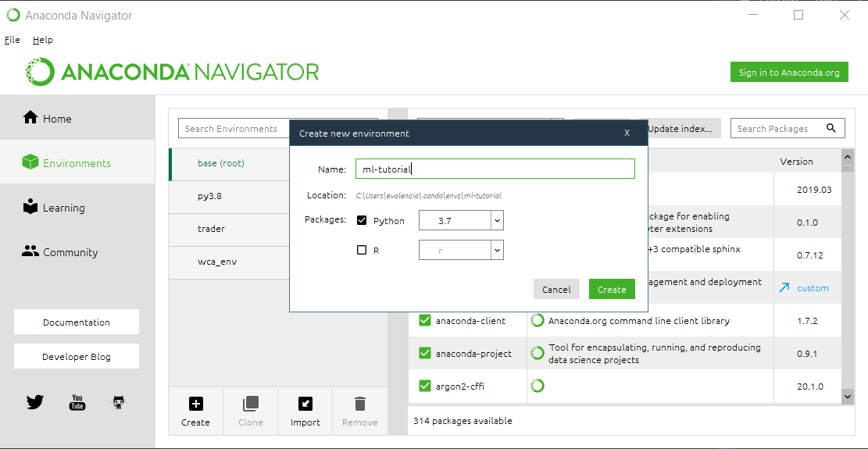Select the base (root) environment
The height and width of the screenshot is (449, 868).
coord(229,163)
